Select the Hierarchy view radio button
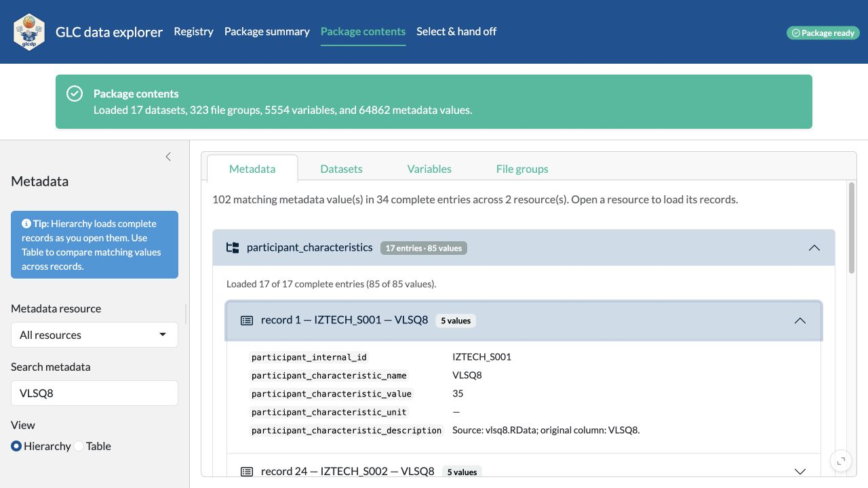 [16, 446]
